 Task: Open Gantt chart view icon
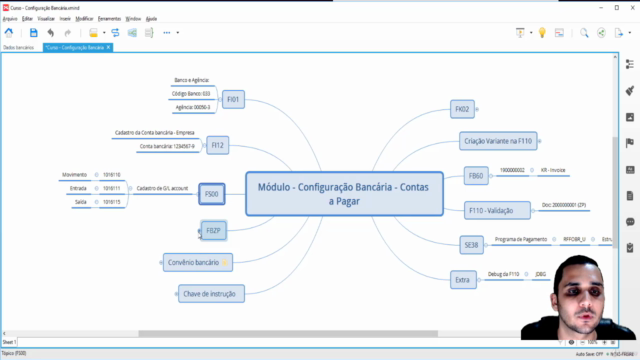559,33
